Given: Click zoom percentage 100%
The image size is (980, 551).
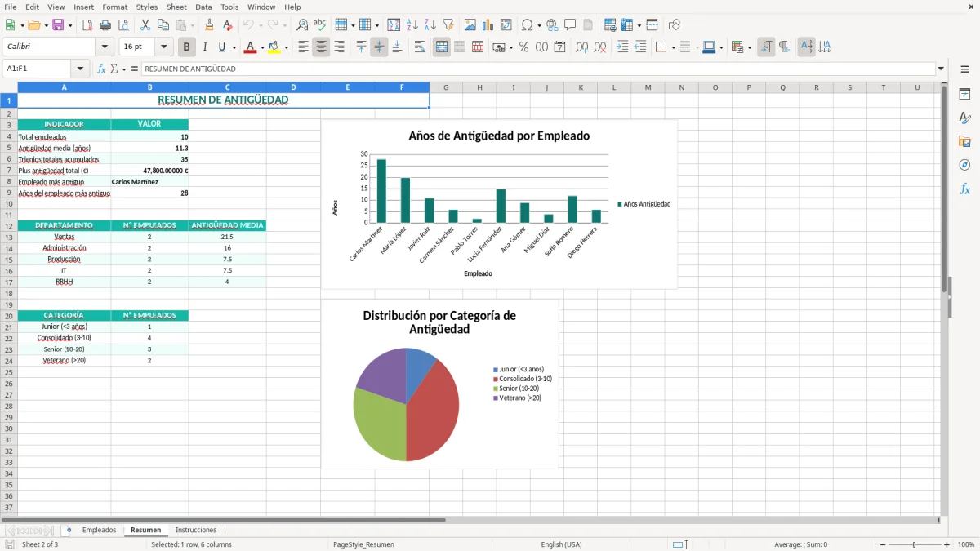Looking at the screenshot, I should click(x=966, y=544).
